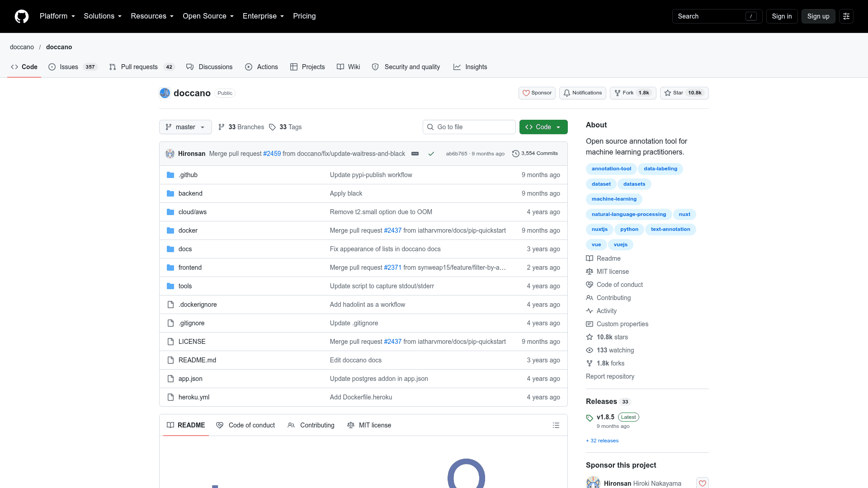868x488 pixels.
Task: Open Notifications bell button
Action: point(582,93)
